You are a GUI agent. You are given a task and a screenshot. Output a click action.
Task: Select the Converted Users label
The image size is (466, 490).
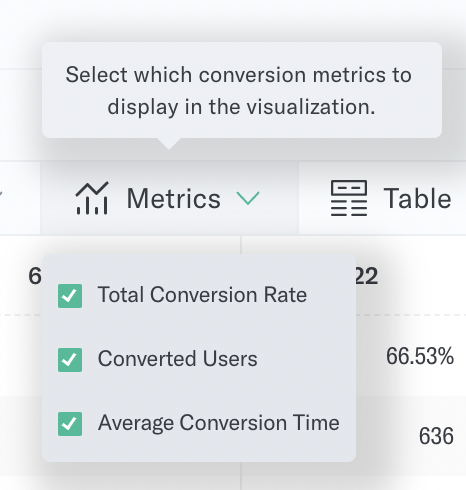(178, 359)
